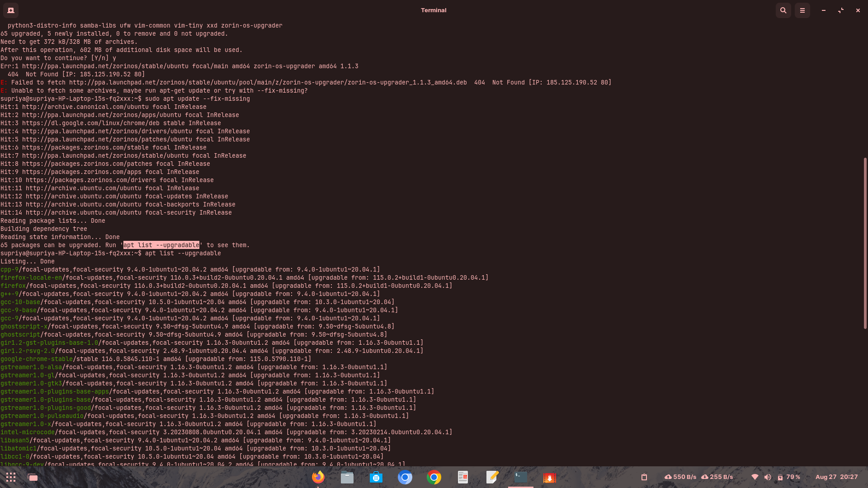Image resolution: width=868 pixels, height=488 pixels.
Task: Click the 'google-chrome-stable' package name
Action: point(37,359)
